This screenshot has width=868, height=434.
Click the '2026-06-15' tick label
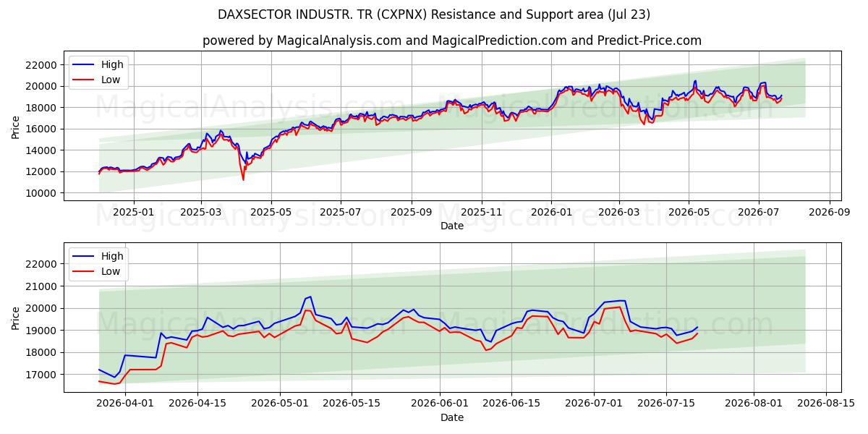pyautogui.click(x=512, y=404)
